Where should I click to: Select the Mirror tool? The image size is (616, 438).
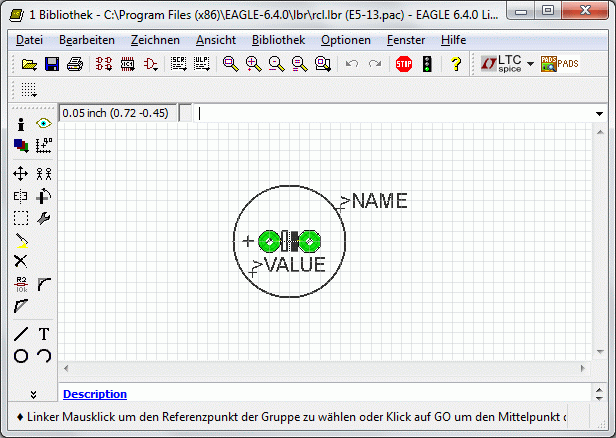click(20, 196)
